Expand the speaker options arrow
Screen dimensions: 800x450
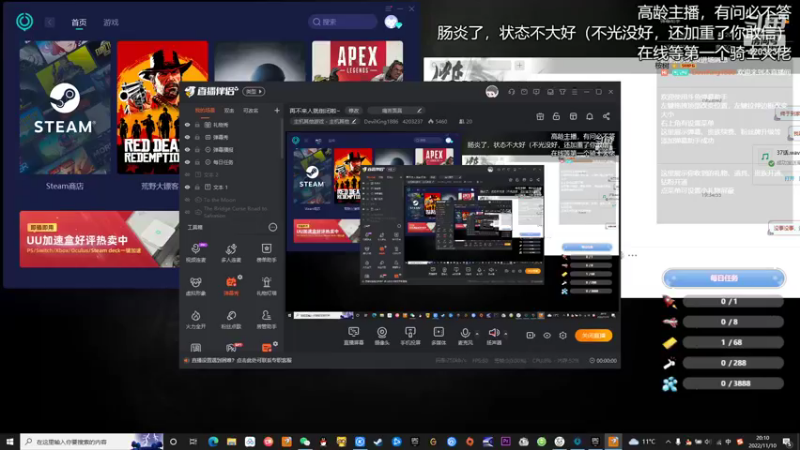[x=506, y=334]
